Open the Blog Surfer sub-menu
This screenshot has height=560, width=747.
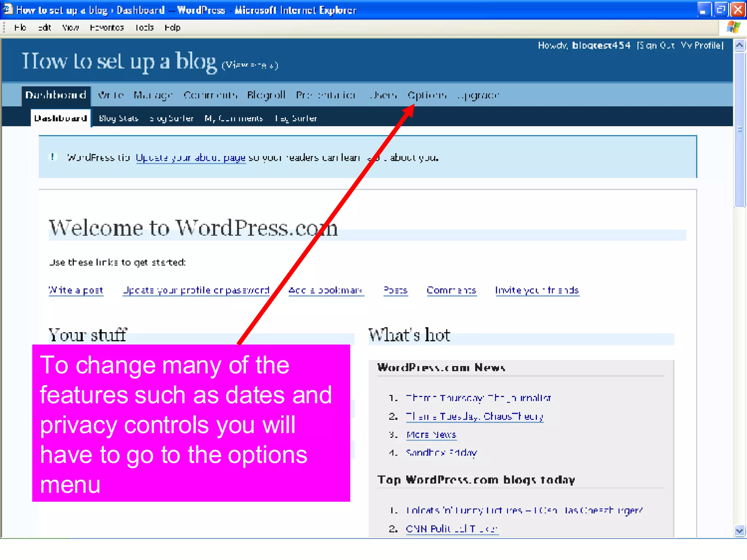(171, 118)
